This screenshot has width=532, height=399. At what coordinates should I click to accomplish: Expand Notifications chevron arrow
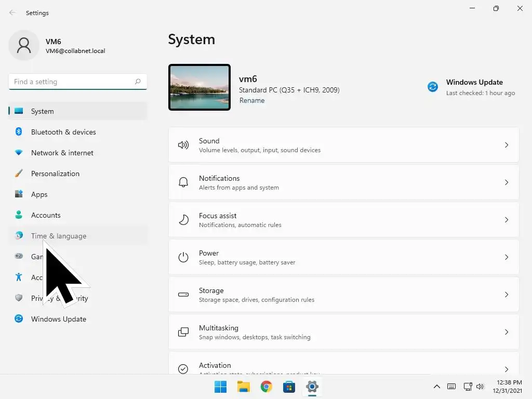506,182
